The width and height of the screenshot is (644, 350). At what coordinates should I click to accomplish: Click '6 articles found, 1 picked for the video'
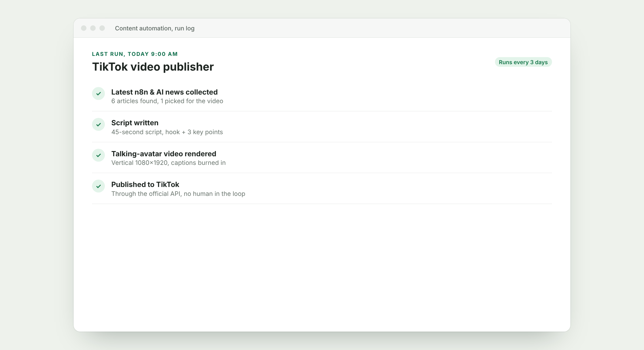click(167, 101)
